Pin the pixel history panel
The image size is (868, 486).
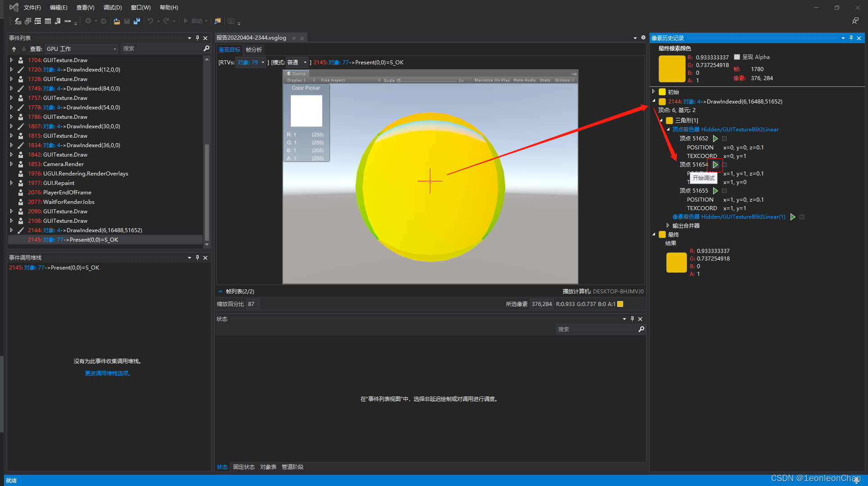point(851,38)
